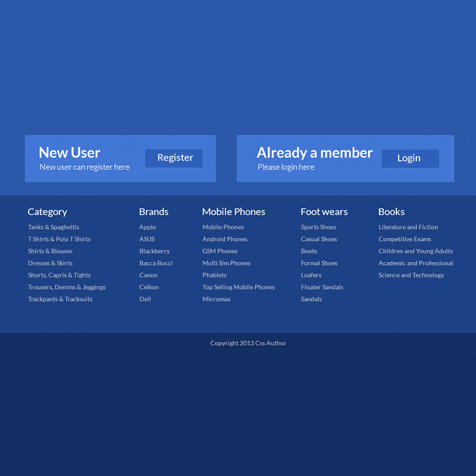
Task: Click the Login button
Action: (x=410, y=158)
